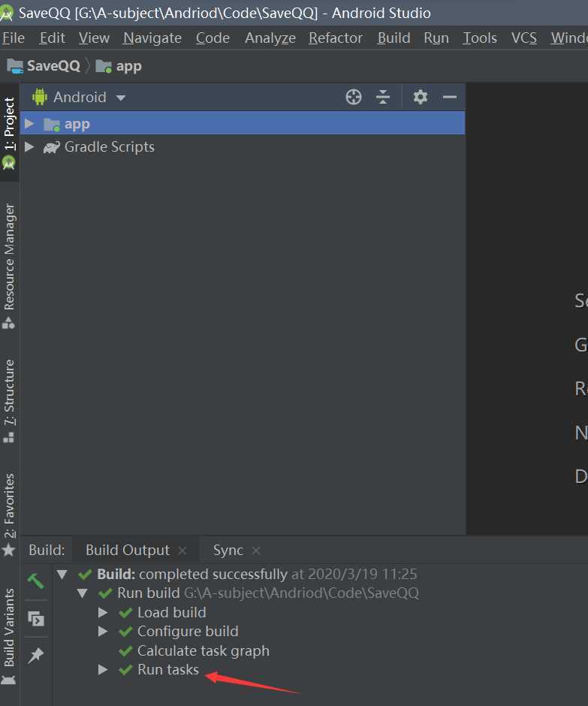Select the 'Load build' row
The image size is (588, 706).
click(171, 612)
